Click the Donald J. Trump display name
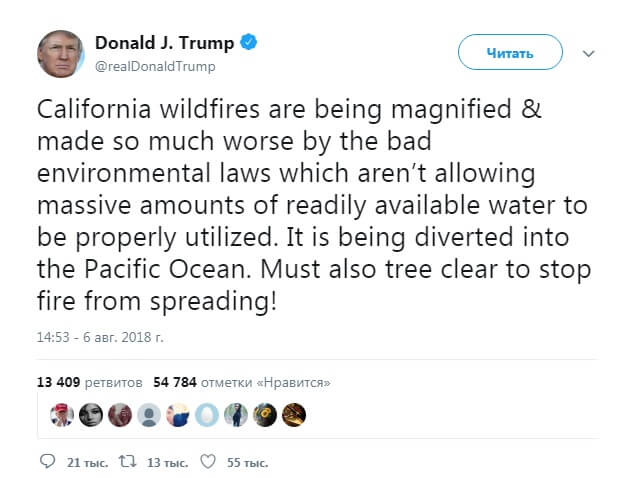The image size is (632, 478). click(164, 43)
